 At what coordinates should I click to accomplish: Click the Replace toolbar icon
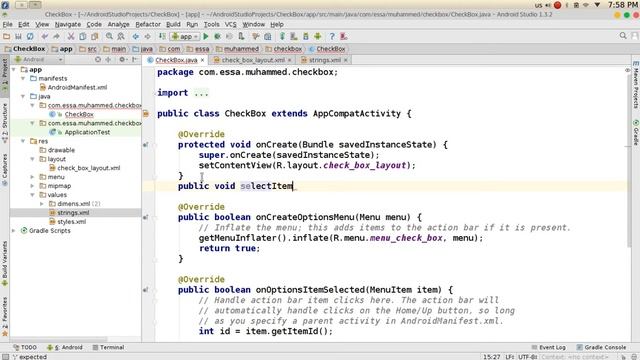point(121,36)
